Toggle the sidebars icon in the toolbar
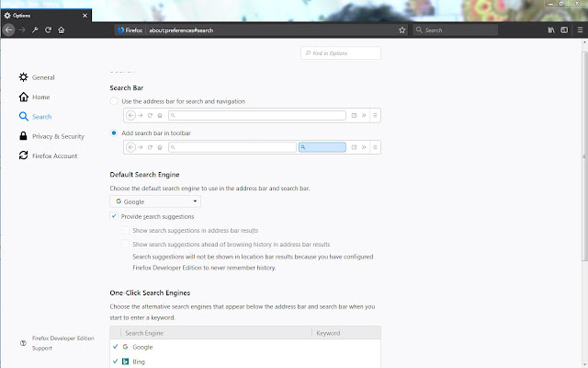Image resolution: width=588 pixels, height=368 pixels. pyautogui.click(x=564, y=30)
